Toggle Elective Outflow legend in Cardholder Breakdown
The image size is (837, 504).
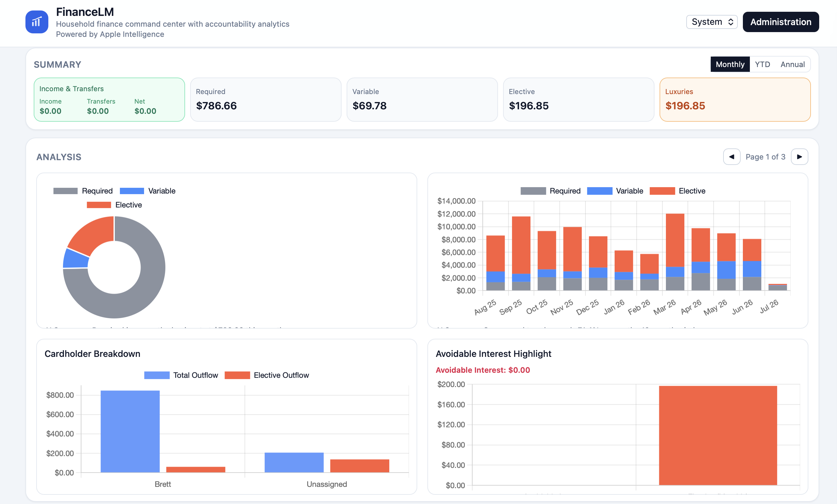[267, 375]
